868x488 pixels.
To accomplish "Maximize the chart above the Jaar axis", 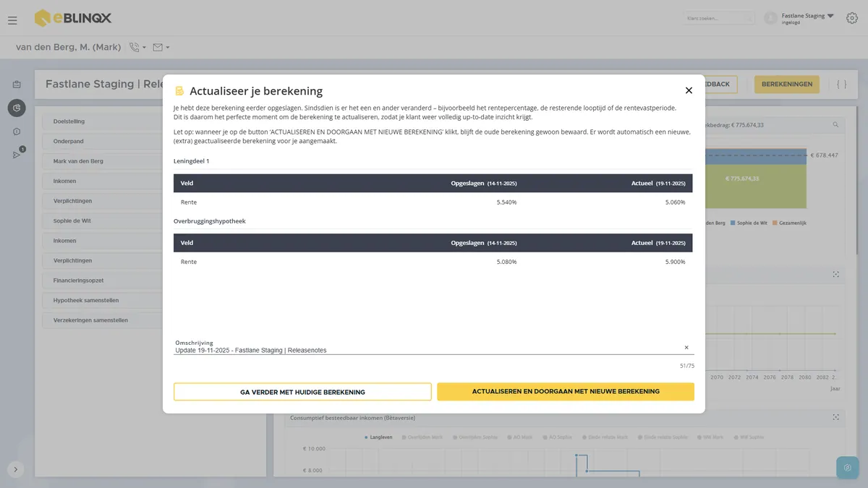I will [835, 274].
